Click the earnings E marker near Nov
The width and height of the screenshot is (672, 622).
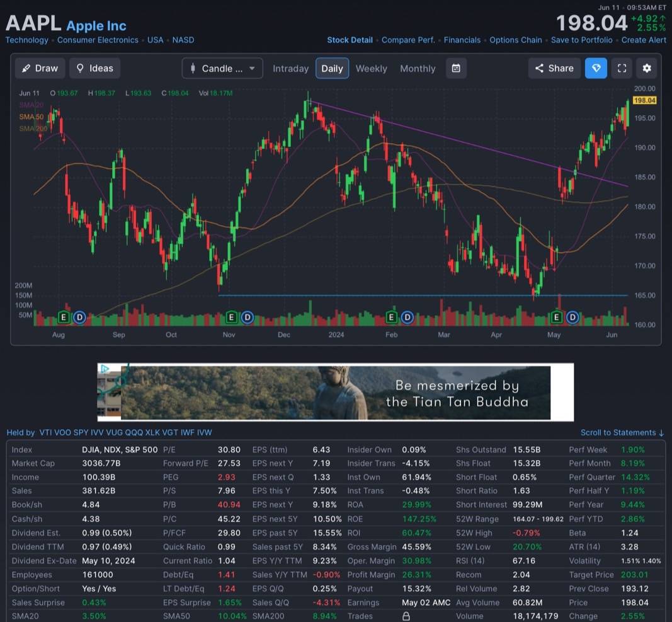pyautogui.click(x=231, y=318)
